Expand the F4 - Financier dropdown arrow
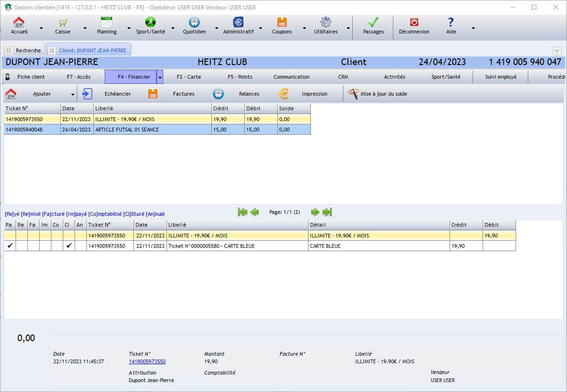 pos(160,77)
